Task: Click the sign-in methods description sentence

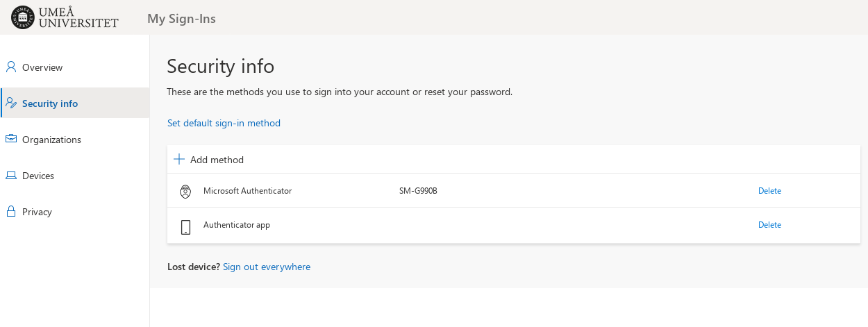Action: click(x=340, y=92)
